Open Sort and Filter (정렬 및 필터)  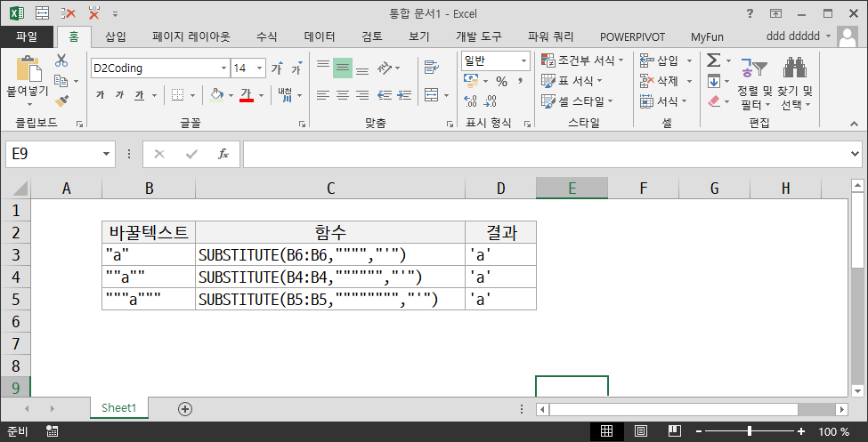coord(753,83)
